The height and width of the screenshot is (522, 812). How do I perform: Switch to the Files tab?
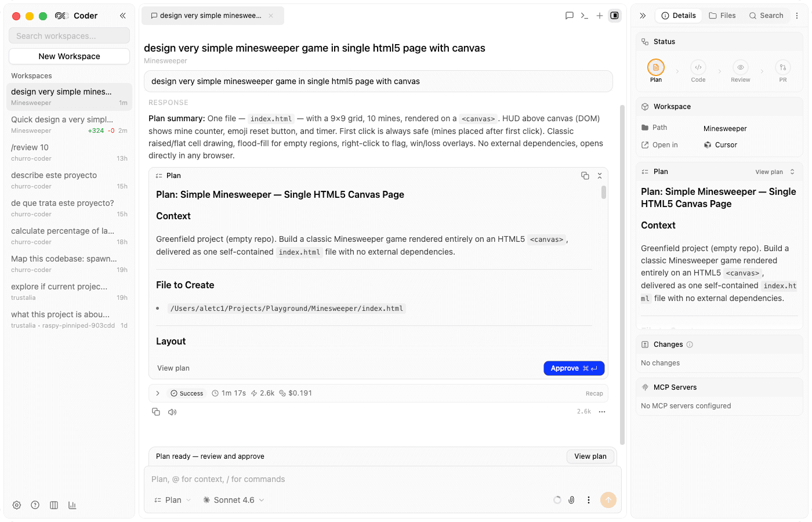[x=722, y=16]
